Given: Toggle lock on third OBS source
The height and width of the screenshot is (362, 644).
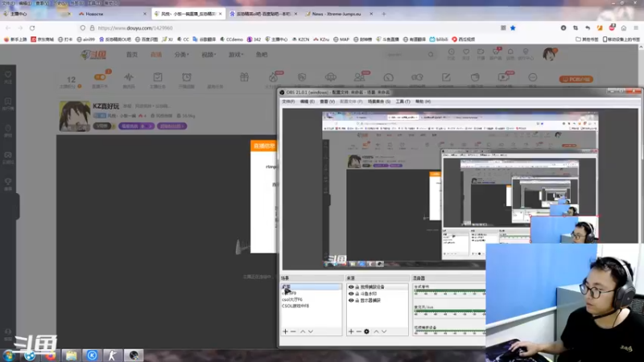Looking at the screenshot, I should [x=357, y=300].
